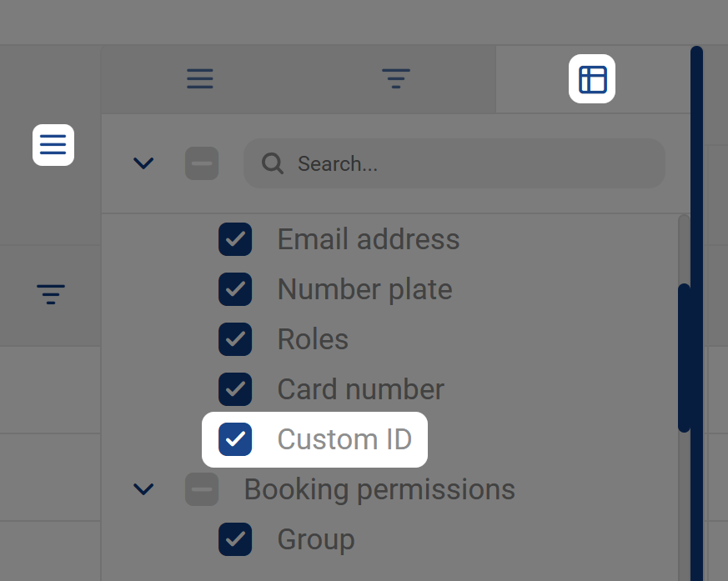This screenshot has height=581, width=728.
Task: Click the highlighted hamburger menu icon in left sidebar
Action: click(x=53, y=145)
